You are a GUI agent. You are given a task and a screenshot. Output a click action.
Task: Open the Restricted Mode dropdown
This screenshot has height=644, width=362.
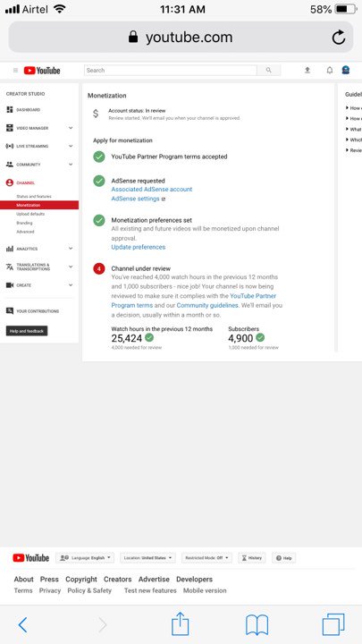[x=206, y=558]
